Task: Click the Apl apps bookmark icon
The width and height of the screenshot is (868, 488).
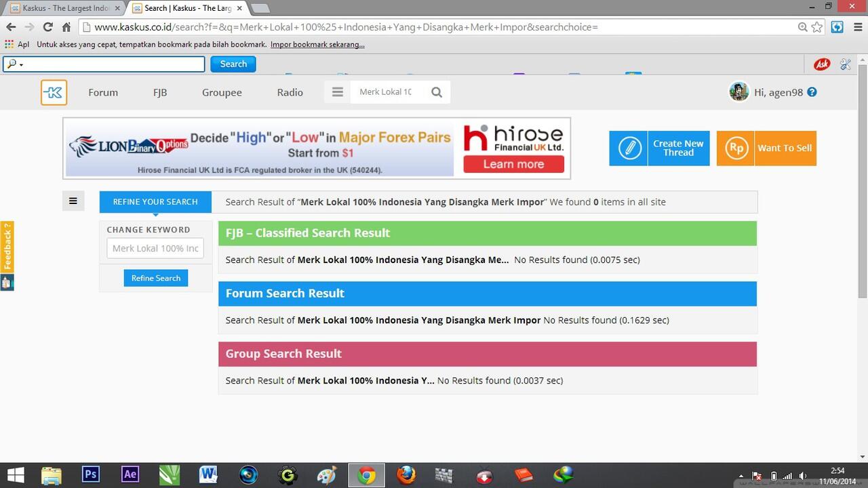Action: point(17,45)
